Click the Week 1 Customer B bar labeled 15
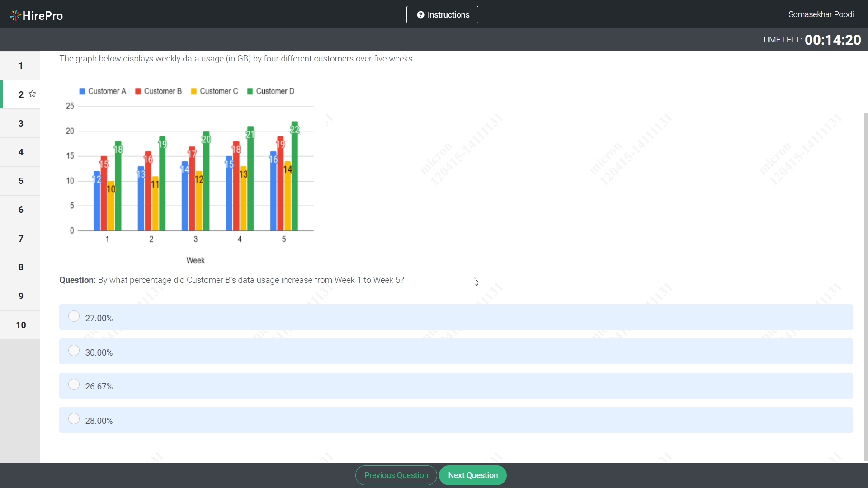The width and height of the screenshot is (868, 488). click(x=104, y=193)
